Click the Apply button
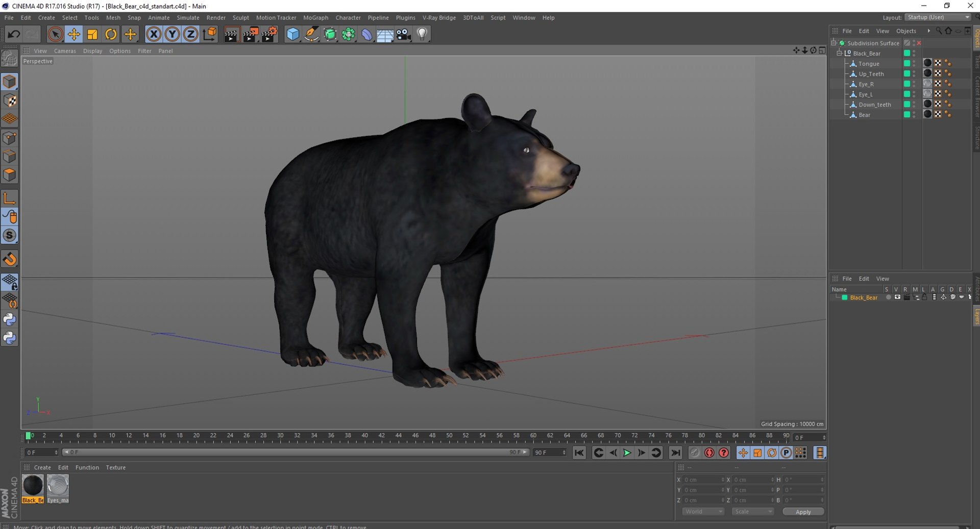The width and height of the screenshot is (980, 529). coord(803,512)
